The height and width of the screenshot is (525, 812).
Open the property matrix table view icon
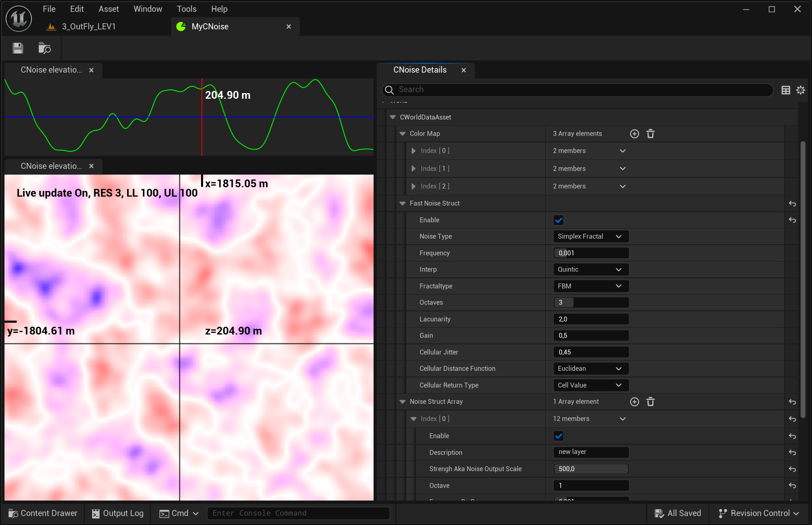[x=785, y=90]
